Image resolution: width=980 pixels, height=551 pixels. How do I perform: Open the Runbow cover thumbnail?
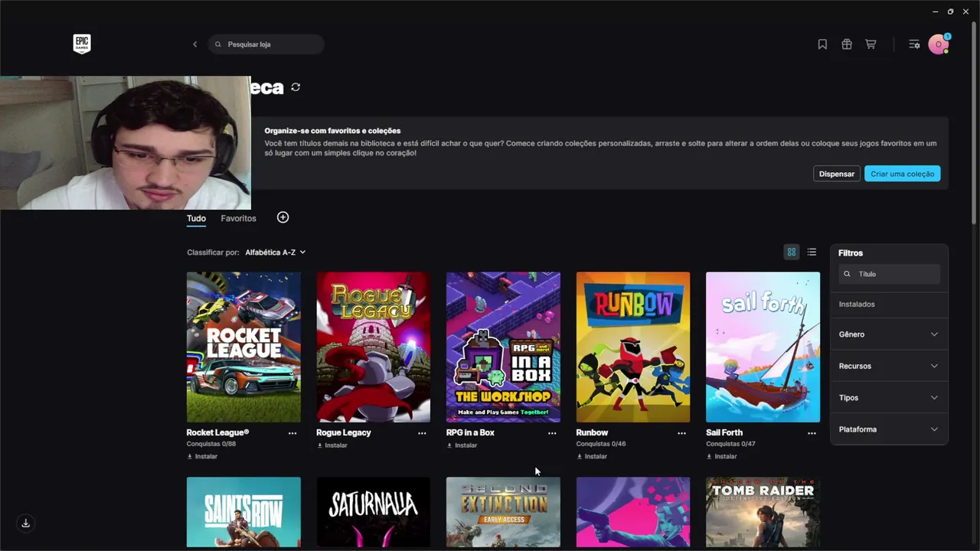pos(633,347)
